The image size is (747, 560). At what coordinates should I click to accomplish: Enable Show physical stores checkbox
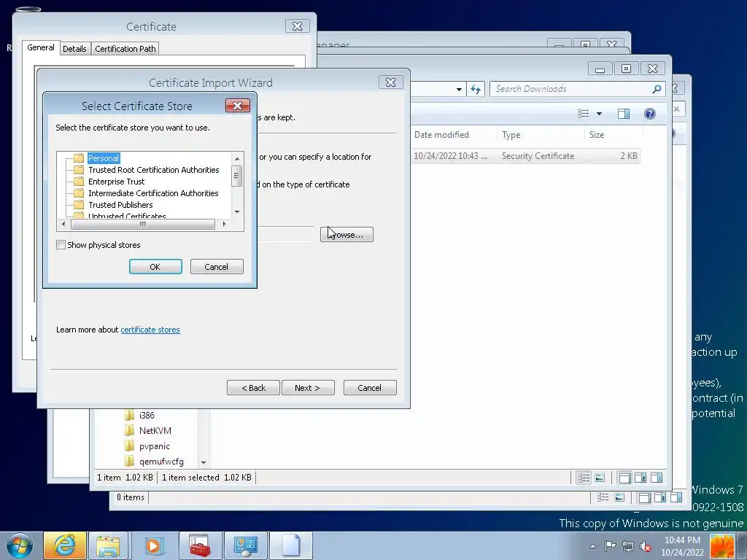pos(61,245)
